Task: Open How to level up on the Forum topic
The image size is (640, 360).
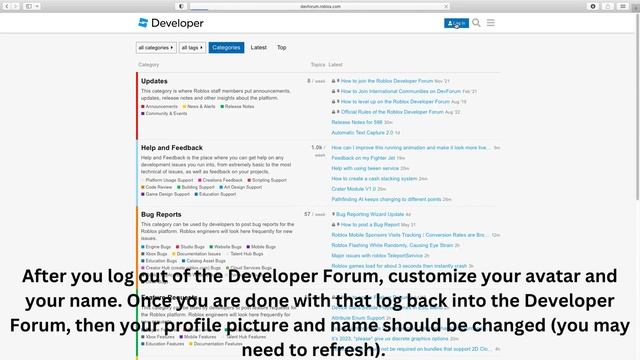Action: tap(395, 102)
